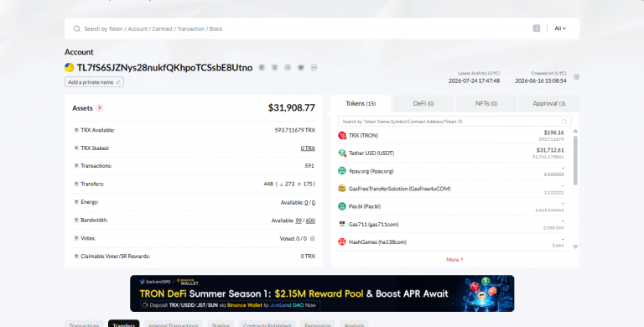The image size is (644, 327).
Task: Open GasFreeTransferSolution (GasFree4uCOM) token link
Action: click(400, 189)
